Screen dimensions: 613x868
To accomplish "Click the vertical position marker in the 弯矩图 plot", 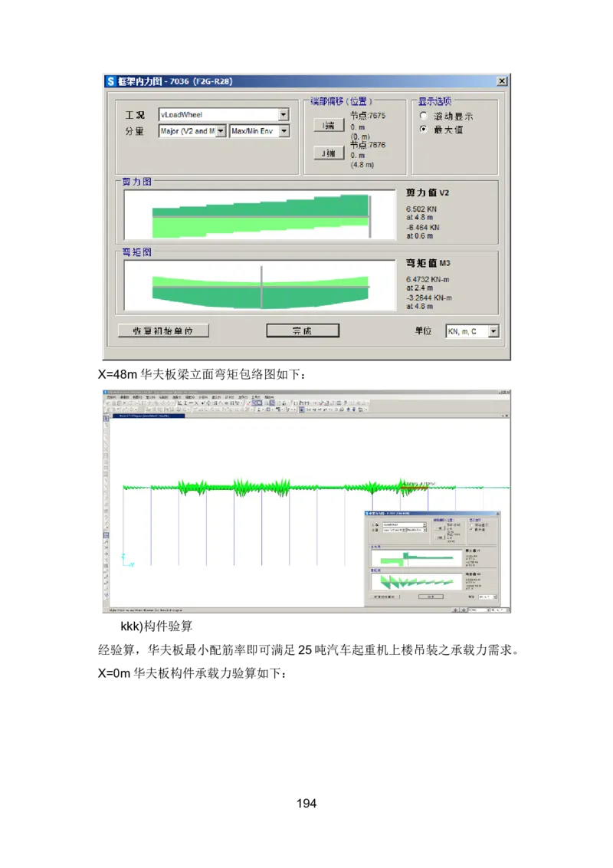I will 261,287.
